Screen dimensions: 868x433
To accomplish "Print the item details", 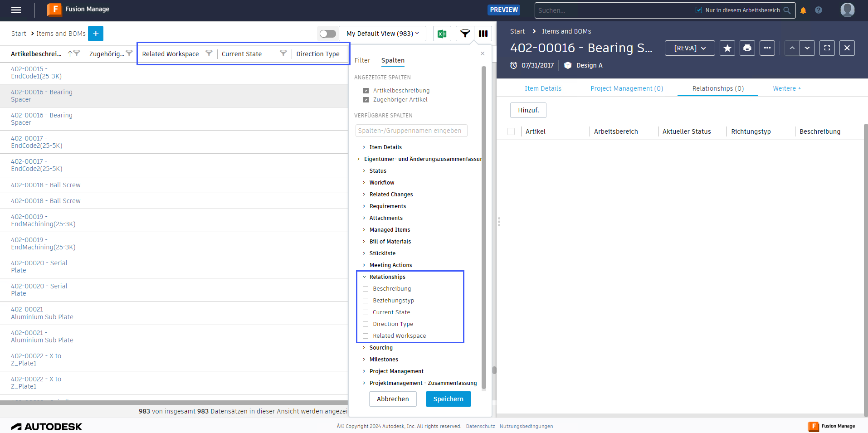I will tap(747, 48).
